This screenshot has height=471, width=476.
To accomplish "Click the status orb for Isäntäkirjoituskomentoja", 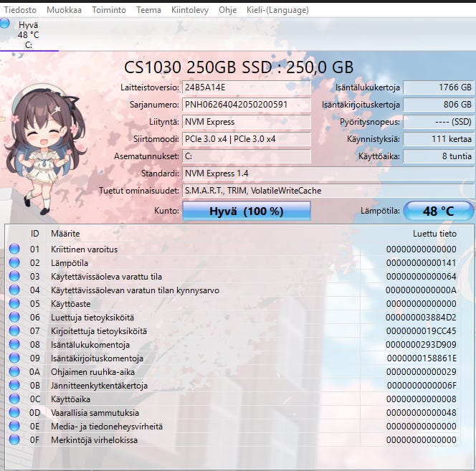I will tap(14, 358).
